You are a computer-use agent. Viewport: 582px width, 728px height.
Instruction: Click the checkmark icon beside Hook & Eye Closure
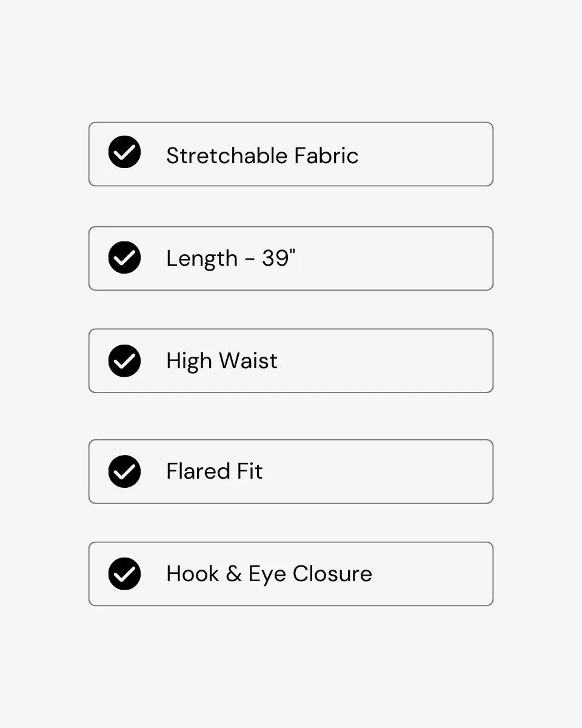coord(124,574)
